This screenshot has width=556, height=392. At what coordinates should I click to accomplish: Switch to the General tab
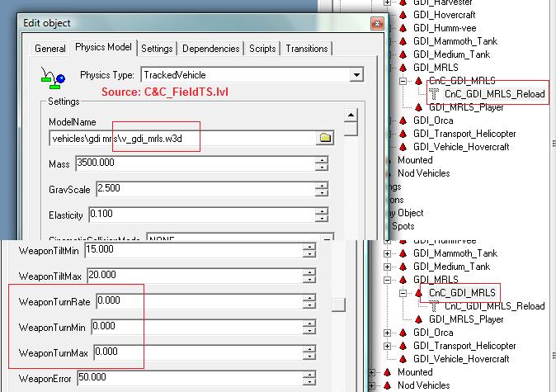(49, 49)
